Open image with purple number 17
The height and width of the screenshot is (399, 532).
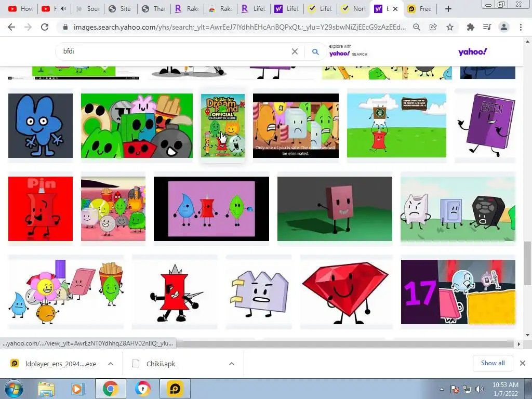(458, 292)
